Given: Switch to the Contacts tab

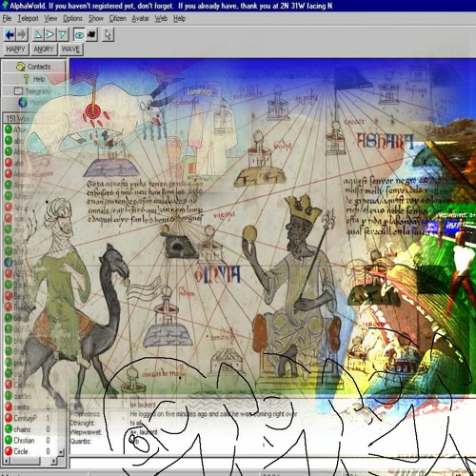Looking at the screenshot, I should click(x=33, y=67).
